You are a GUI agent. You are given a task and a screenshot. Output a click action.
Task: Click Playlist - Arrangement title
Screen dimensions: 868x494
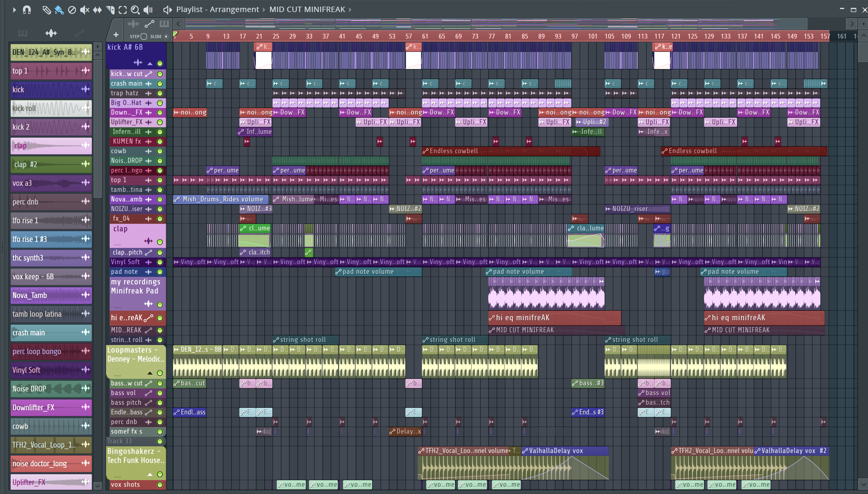[x=217, y=10]
